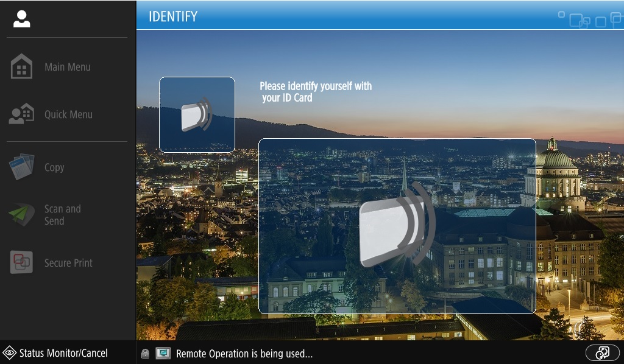The width and height of the screenshot is (624, 364).
Task: Tap the large ID card reader panel
Action: [x=397, y=226]
